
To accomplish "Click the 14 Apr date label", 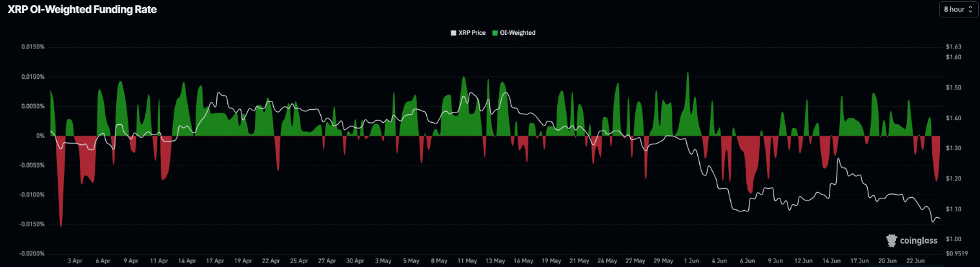I will click(x=187, y=261).
